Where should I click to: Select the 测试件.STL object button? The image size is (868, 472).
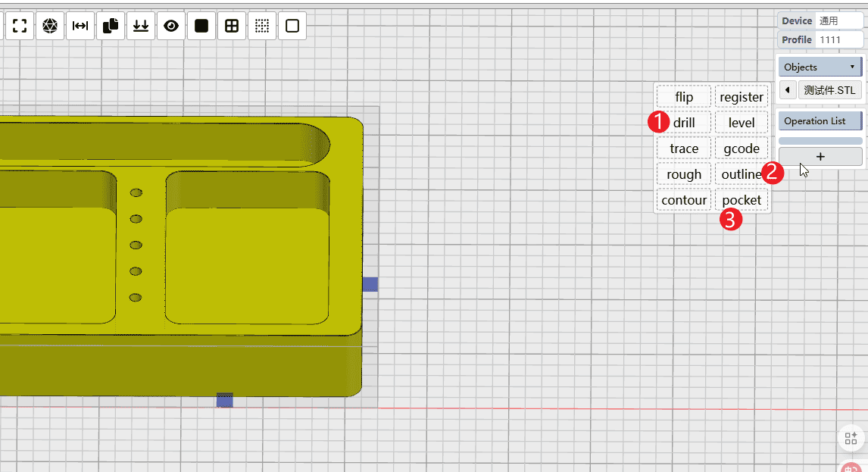point(829,90)
